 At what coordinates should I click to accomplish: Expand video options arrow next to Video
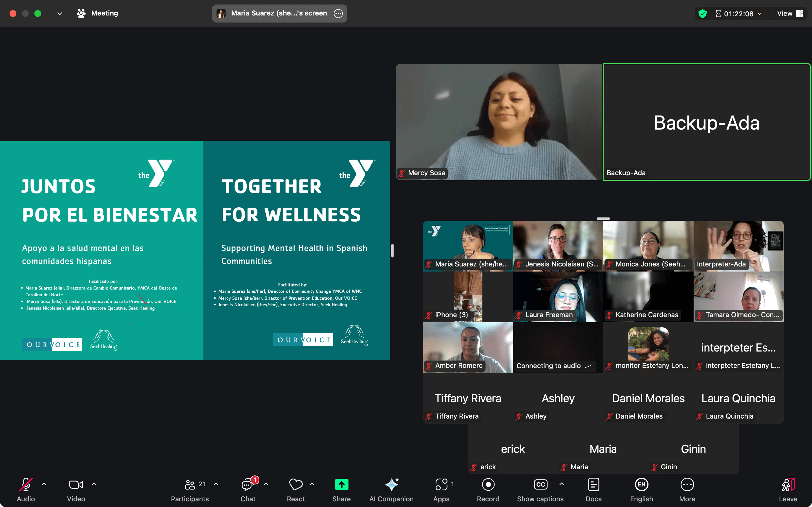(x=94, y=484)
